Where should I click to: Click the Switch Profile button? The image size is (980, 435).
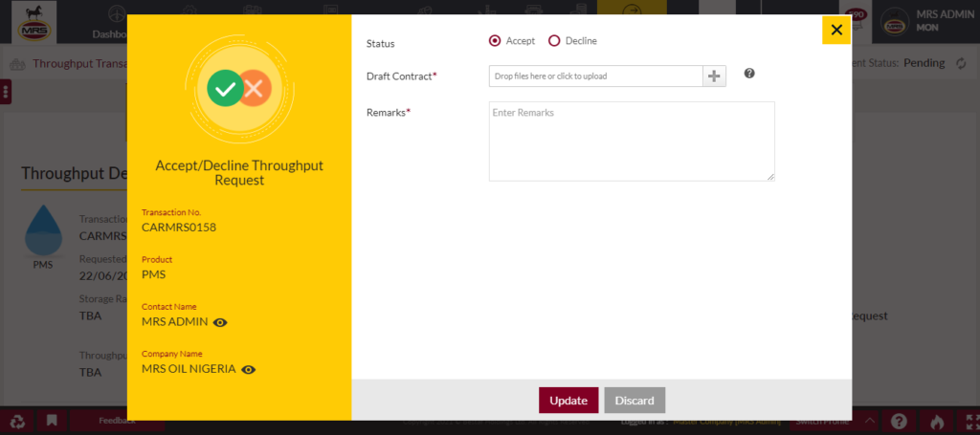[822, 422]
